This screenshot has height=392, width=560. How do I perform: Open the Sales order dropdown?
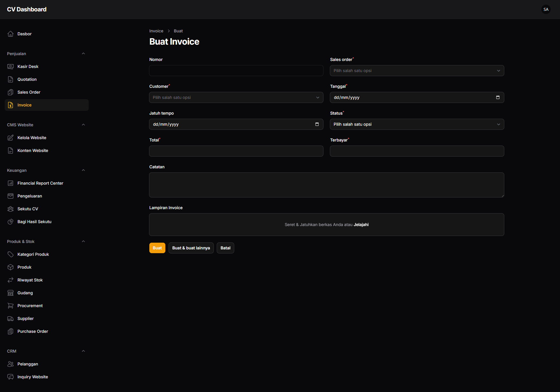[416, 70]
